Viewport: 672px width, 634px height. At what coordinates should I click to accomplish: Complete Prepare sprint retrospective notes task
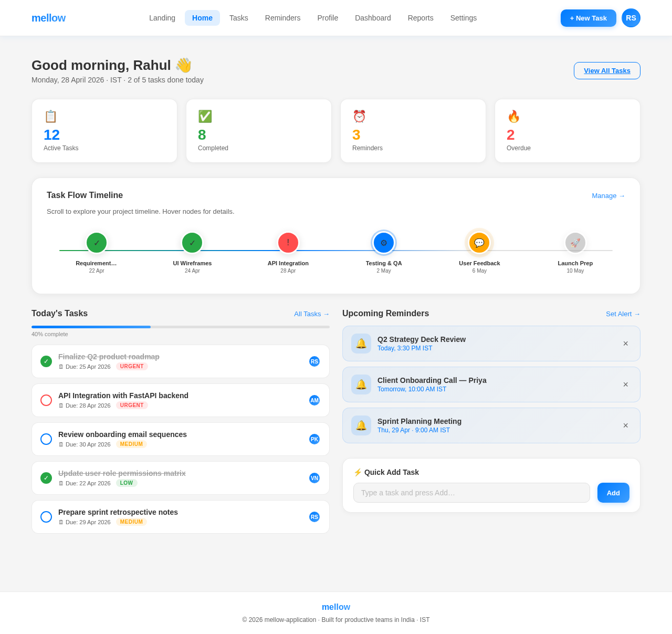point(46,517)
